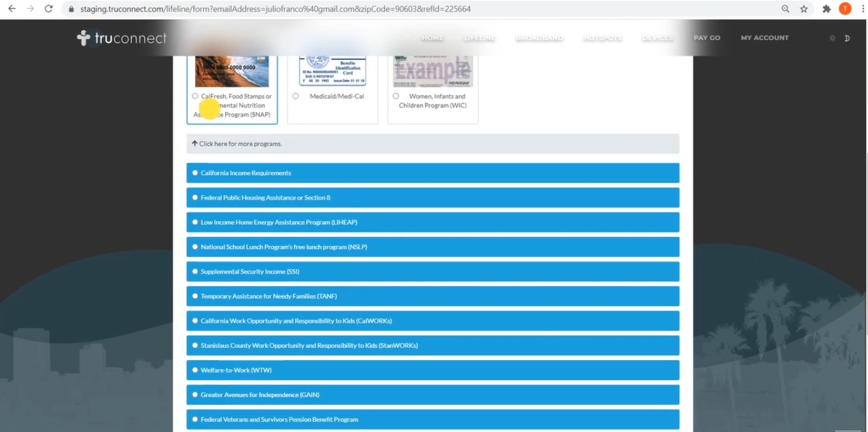The height and width of the screenshot is (432, 868).
Task: Select the Women, Infants and Children (WIC) radio
Action: point(396,96)
